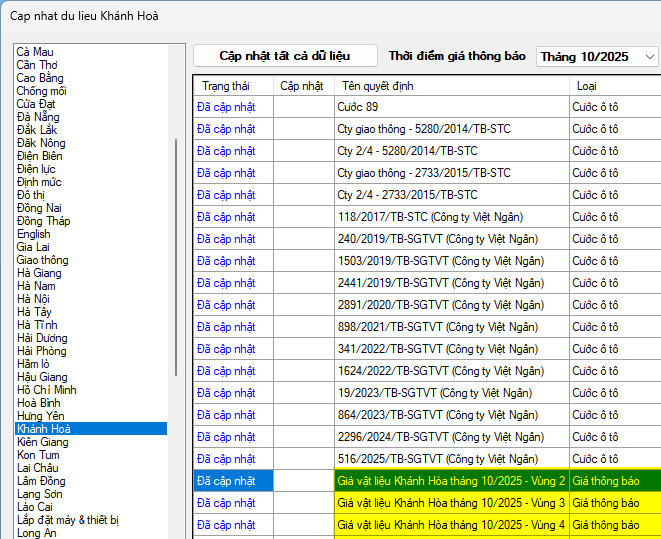This screenshot has width=661, height=539.
Task: Select 'Giá vật liệu Khánh Hòa tháng 10/2025 - Vùng 4'
Action: tap(451, 525)
